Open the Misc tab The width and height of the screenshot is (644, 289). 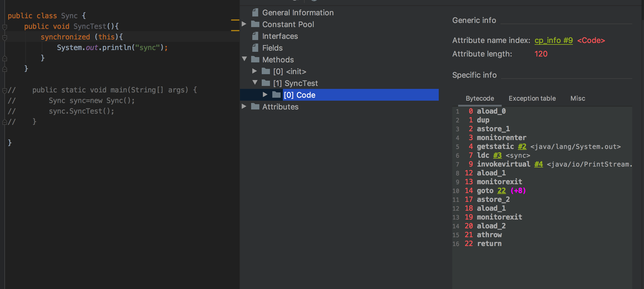tap(578, 98)
